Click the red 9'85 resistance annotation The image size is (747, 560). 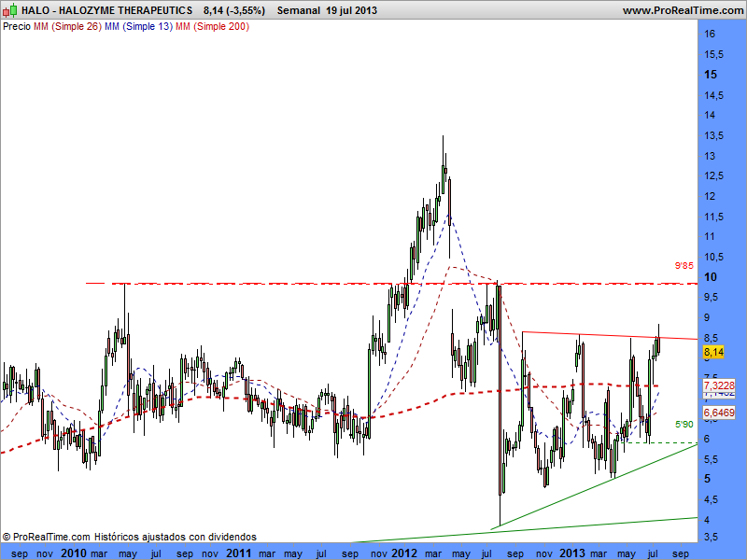point(684,266)
